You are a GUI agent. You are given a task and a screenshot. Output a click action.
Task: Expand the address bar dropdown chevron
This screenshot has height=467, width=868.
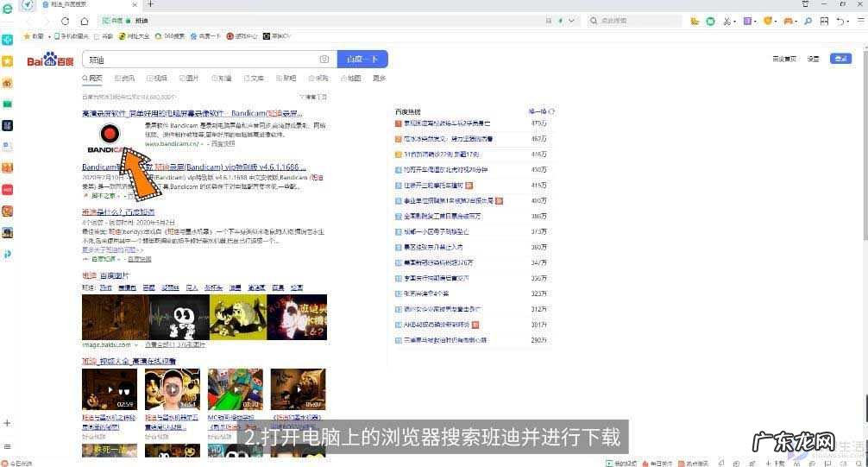571,21
